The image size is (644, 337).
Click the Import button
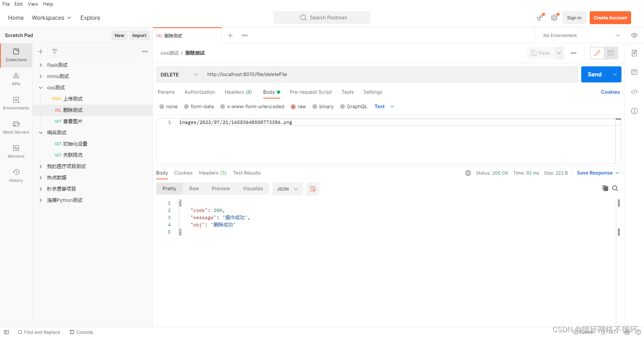tap(139, 35)
